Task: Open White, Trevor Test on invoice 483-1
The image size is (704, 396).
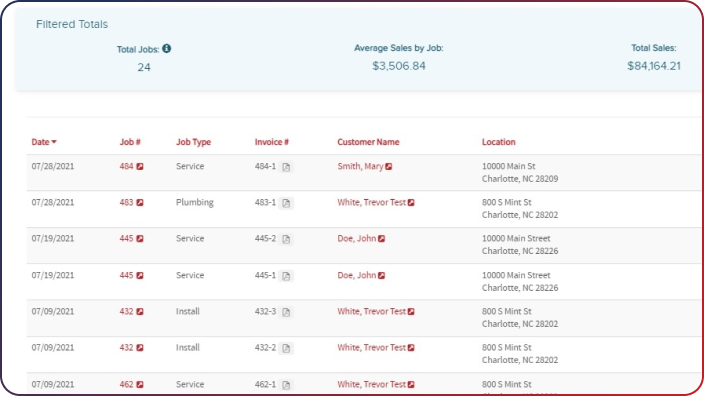Action: pos(371,202)
